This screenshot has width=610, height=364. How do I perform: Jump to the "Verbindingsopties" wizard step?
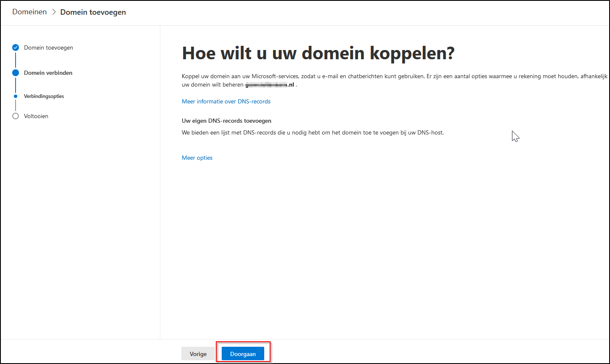point(43,96)
